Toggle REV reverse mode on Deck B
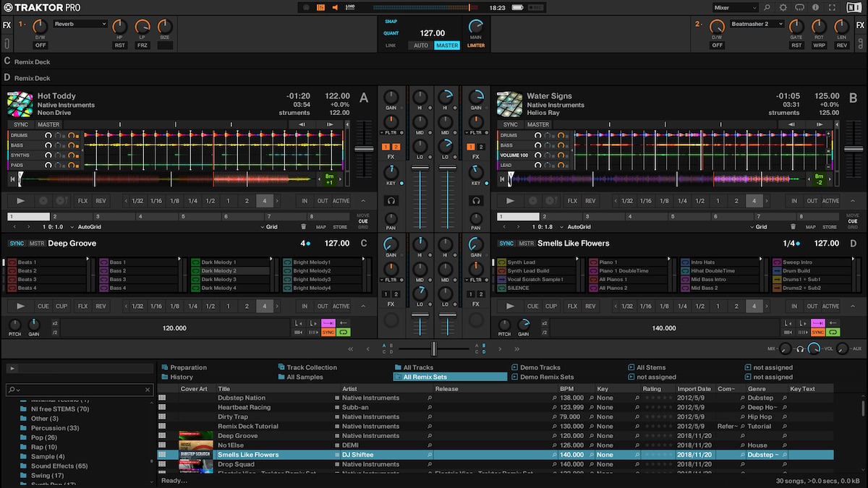 click(x=590, y=201)
